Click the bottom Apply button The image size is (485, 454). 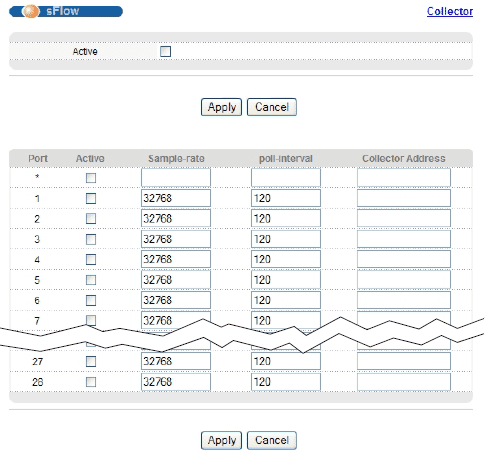tap(221, 440)
